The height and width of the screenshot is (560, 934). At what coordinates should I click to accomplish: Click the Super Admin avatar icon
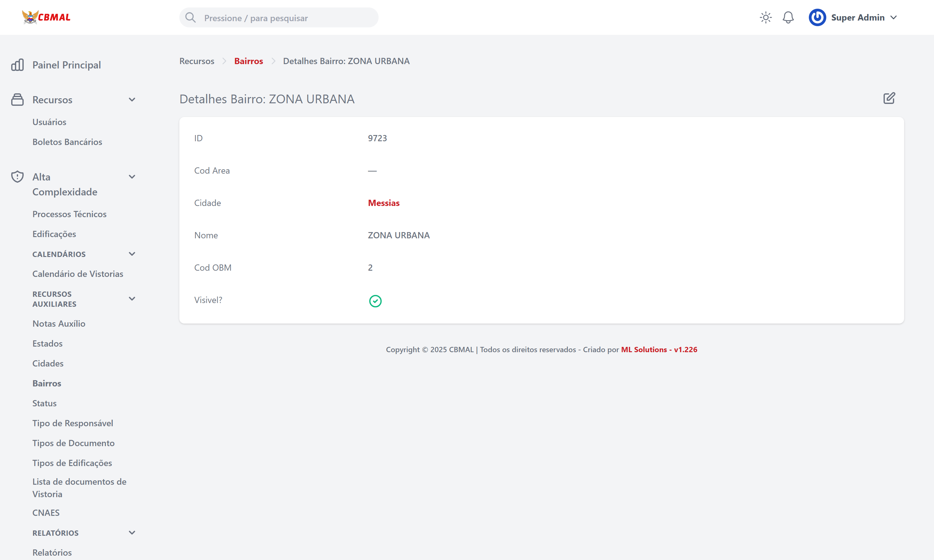pyautogui.click(x=817, y=17)
